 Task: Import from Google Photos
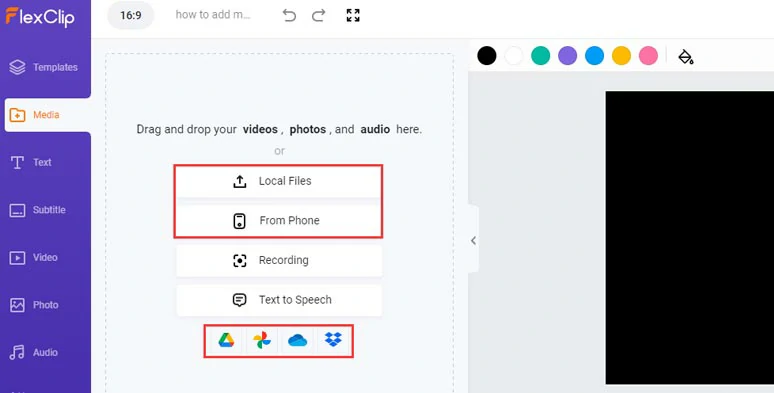pos(262,340)
